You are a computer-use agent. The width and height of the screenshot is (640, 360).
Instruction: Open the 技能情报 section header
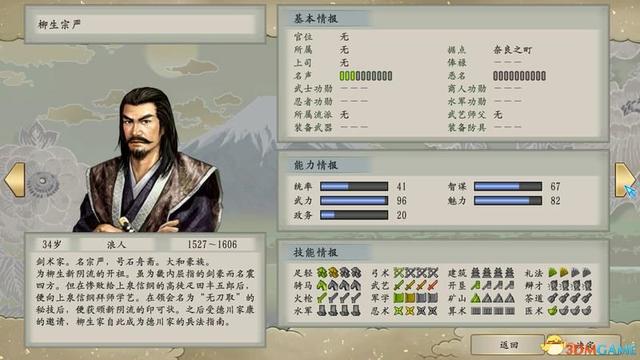tap(316, 252)
